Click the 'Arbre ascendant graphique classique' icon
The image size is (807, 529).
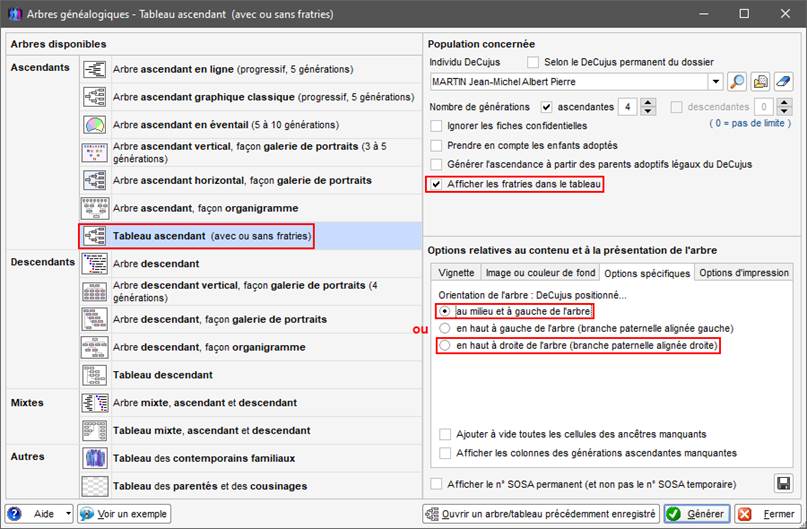(x=95, y=97)
